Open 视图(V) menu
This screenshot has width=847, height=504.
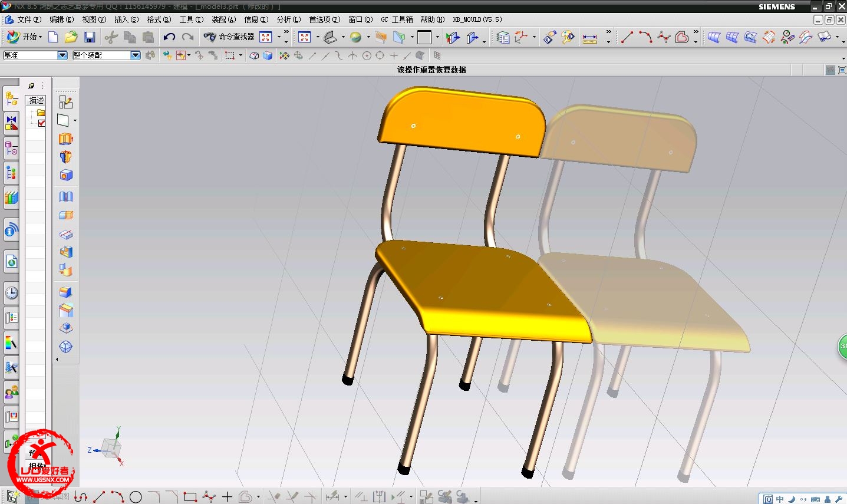94,19
